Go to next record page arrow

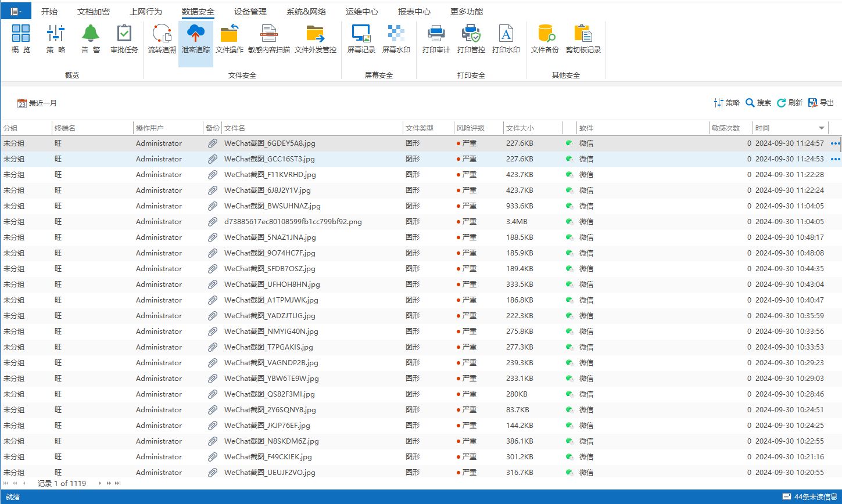tap(100, 483)
